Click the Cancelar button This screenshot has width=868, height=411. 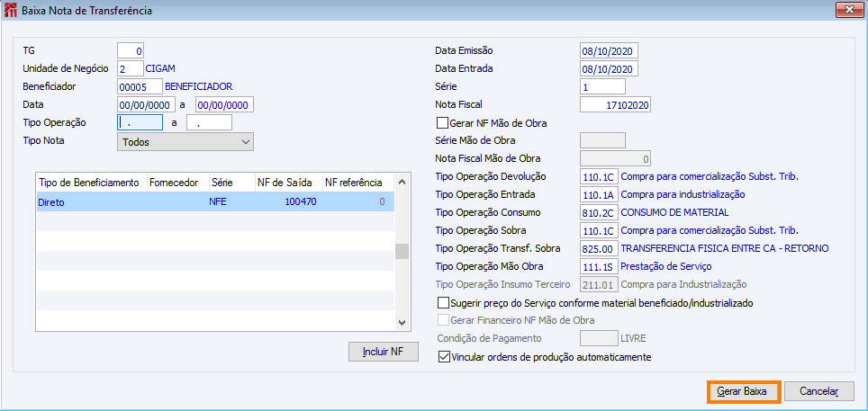[819, 391]
